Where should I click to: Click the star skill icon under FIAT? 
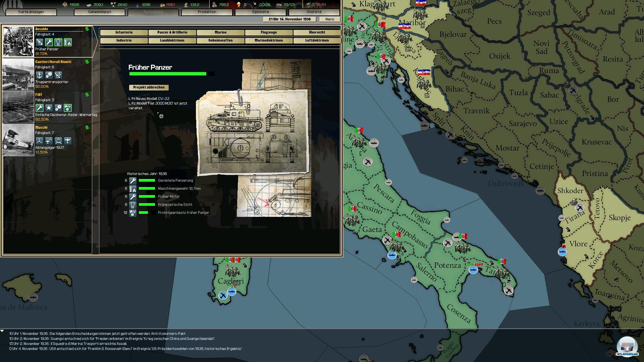pyautogui.click(x=49, y=108)
